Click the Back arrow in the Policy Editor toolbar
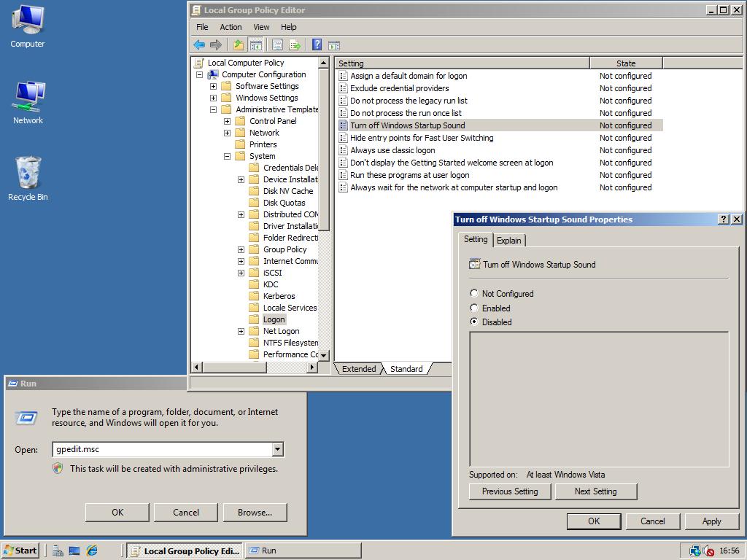Image resolution: width=747 pixels, height=560 pixels. (199, 45)
